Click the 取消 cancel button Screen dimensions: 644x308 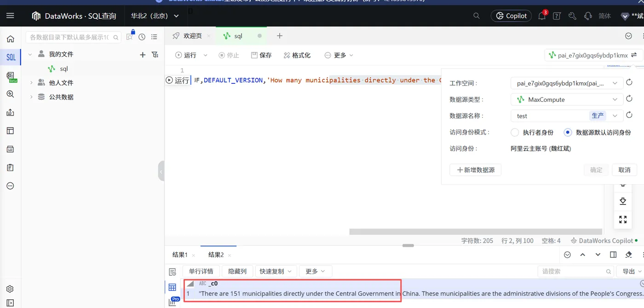pos(624,170)
